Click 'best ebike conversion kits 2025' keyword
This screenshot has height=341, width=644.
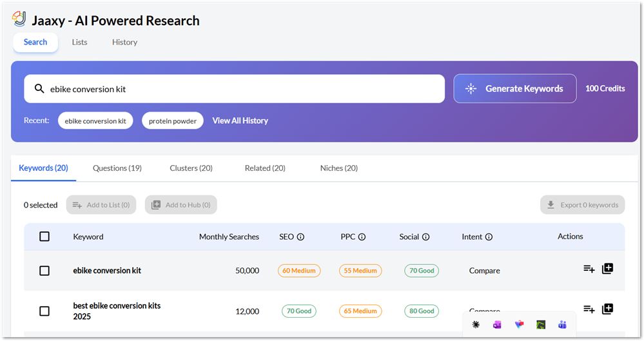[117, 311]
